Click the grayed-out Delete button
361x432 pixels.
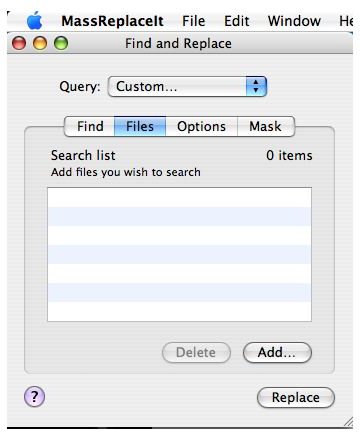(x=196, y=352)
